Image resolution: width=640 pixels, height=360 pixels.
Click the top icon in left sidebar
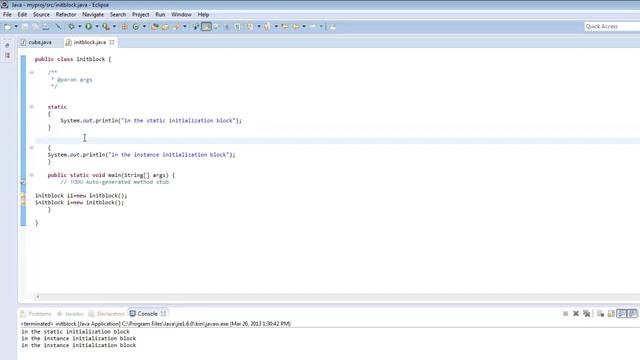[7, 45]
